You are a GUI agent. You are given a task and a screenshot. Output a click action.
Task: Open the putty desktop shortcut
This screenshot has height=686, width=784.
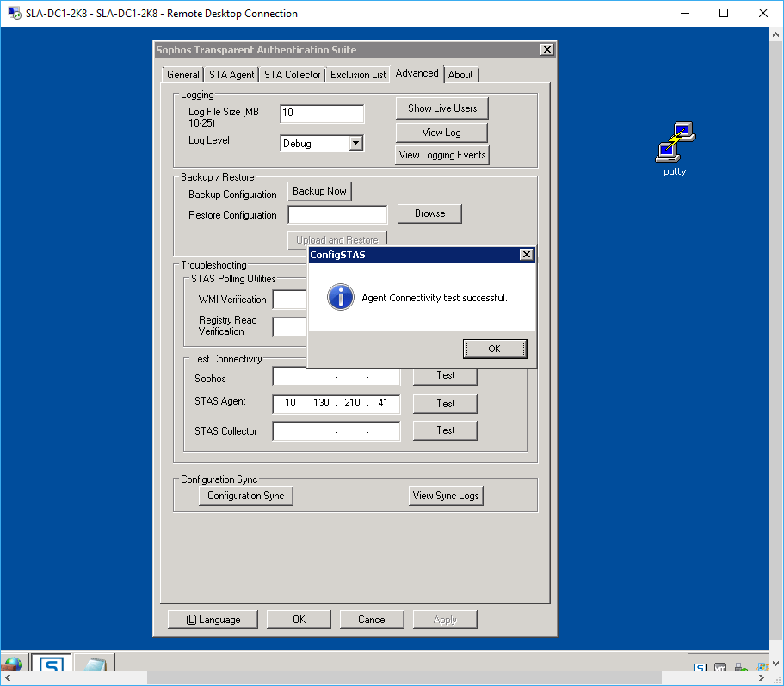(675, 149)
